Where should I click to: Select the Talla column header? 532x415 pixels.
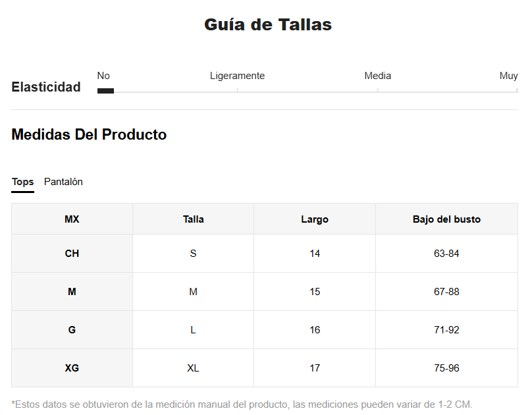193,219
